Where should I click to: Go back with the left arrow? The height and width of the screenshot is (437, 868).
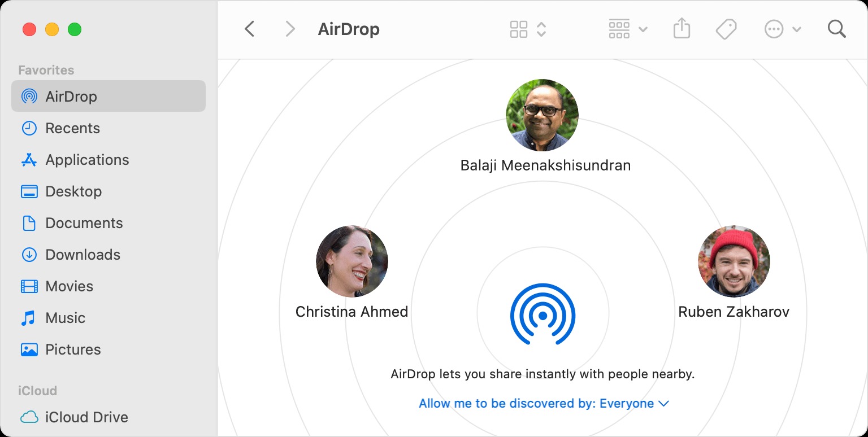[249, 29]
